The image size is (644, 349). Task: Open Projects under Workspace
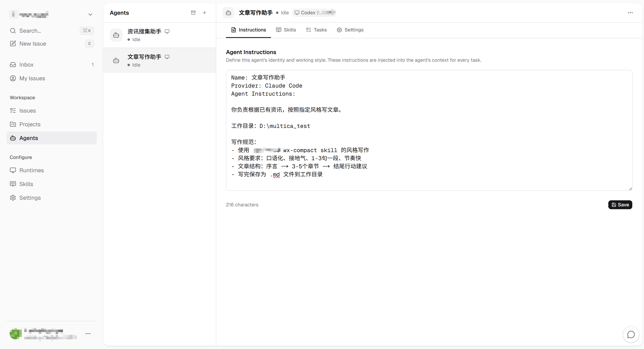[x=51, y=124]
